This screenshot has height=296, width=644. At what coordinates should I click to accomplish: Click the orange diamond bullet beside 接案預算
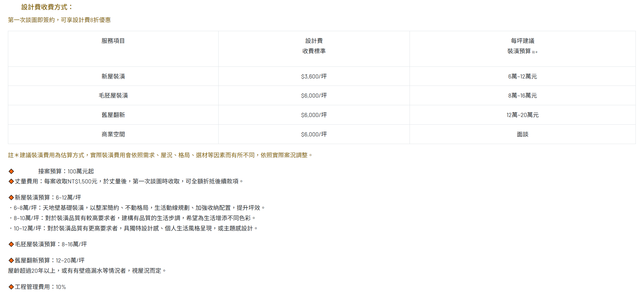(x=11, y=171)
